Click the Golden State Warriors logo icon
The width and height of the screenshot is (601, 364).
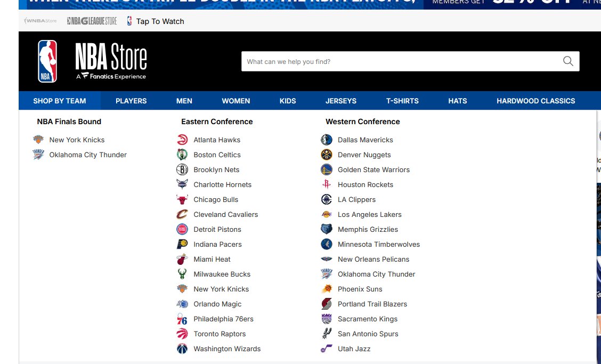[326, 169]
